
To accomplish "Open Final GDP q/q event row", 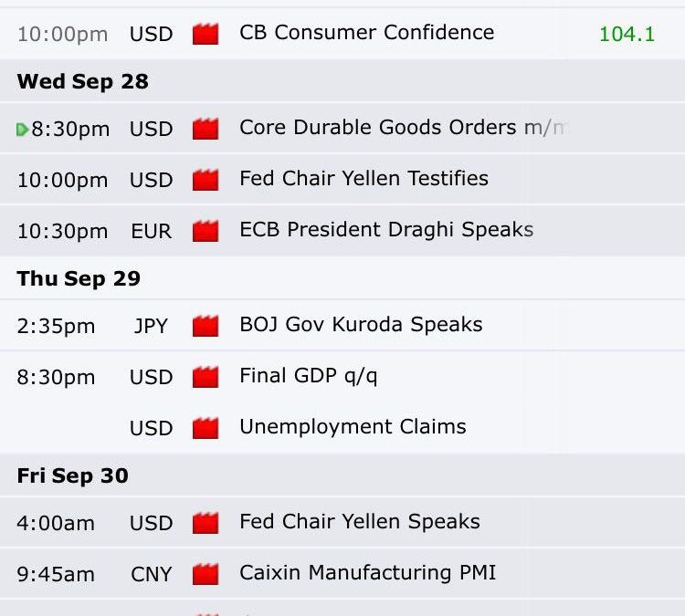I will click(x=342, y=377).
